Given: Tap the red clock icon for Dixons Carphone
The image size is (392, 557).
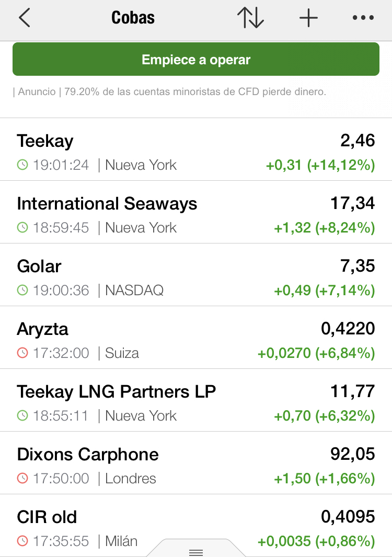Looking at the screenshot, I should pos(22,479).
